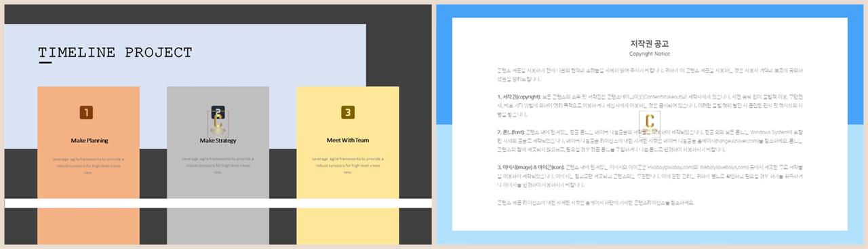Screen dimensions: 868x249
Task: Click the 'Make Strategy' heading
Action: pyautogui.click(x=218, y=140)
